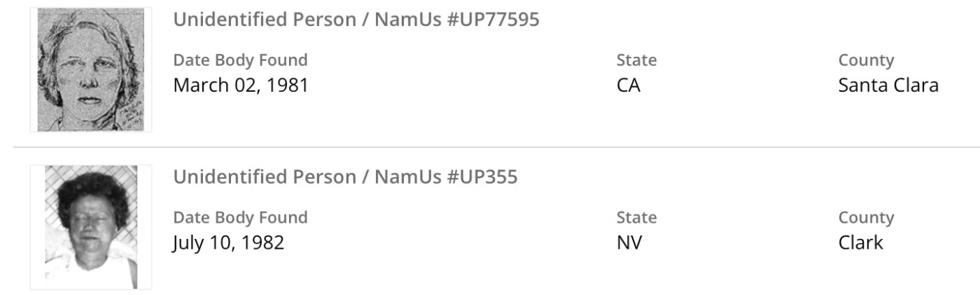This screenshot has width=980, height=295.
Task: Select the CA state value
Action: point(628,85)
